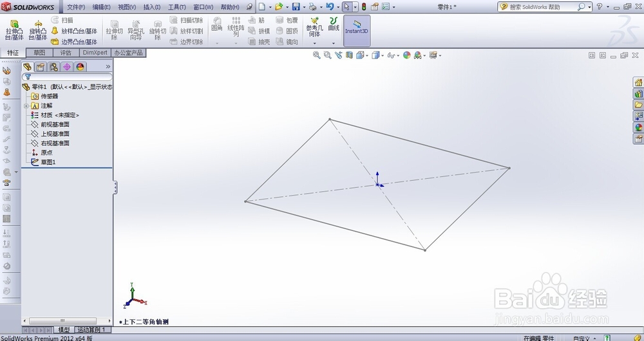Click the Curves (曲线) tool

click(334, 24)
